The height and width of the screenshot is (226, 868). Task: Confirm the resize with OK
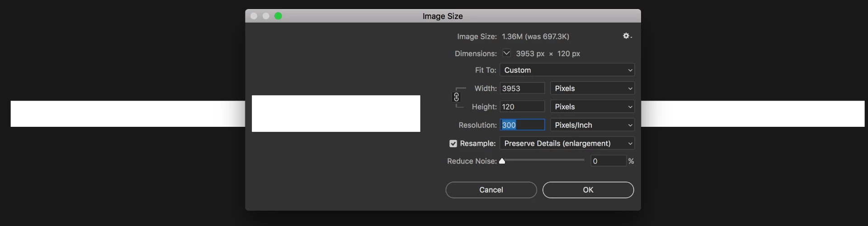[x=588, y=190]
